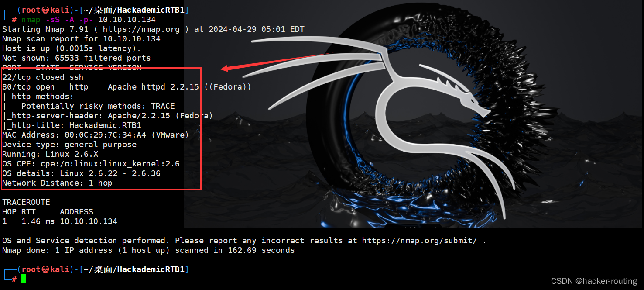
Task: Select 'Running: Linux 2.6.X' line
Action: tap(50, 154)
